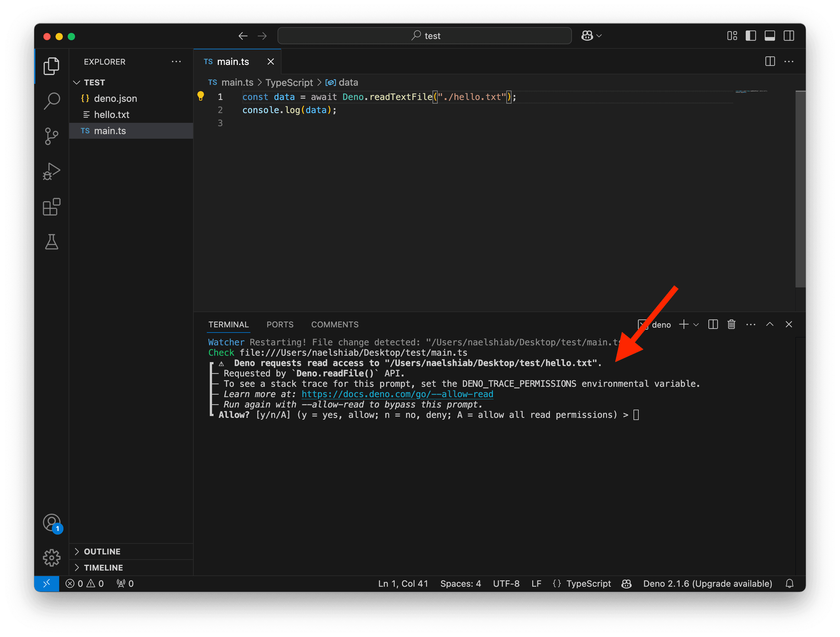Select main.ts in the explorer tree

point(131,131)
